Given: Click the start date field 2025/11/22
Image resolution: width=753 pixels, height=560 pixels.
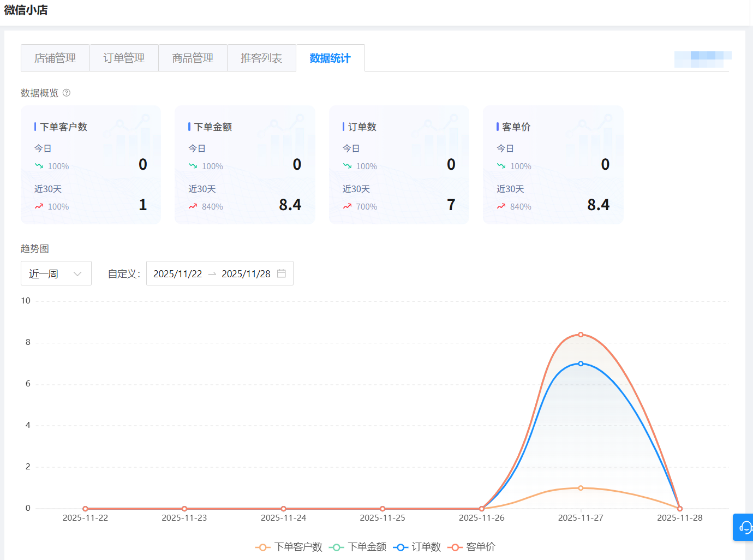Looking at the screenshot, I should coord(177,273).
